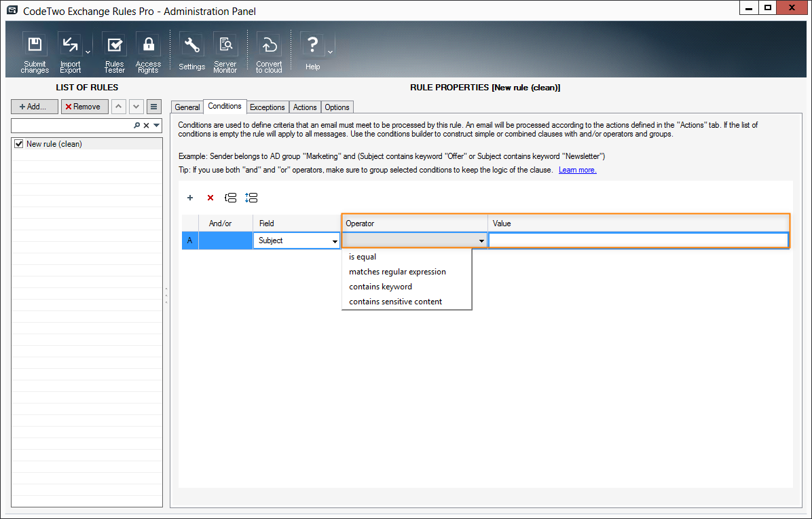Viewport: 812px width, 519px height.
Task: Expand the Import Export dropdown arrow
Action: 88,52
